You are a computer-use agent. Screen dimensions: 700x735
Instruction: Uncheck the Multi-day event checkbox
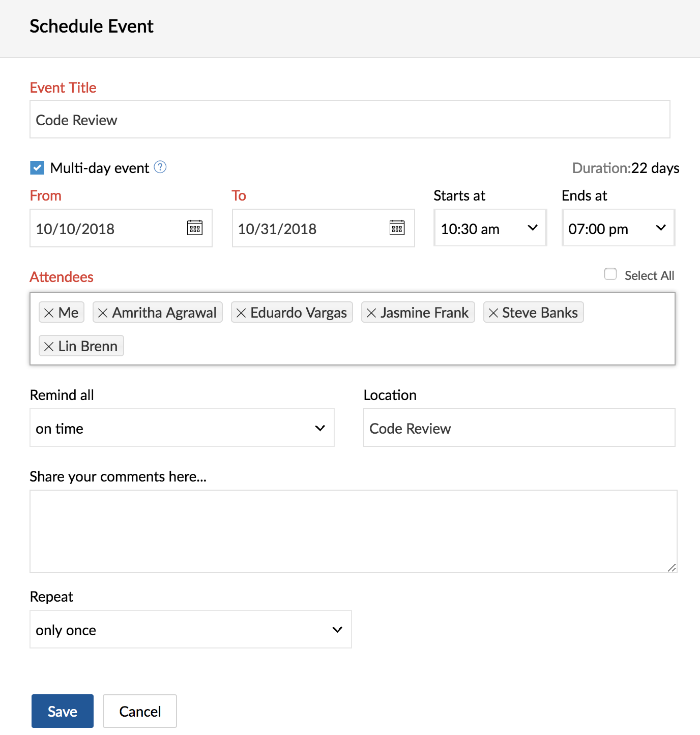(x=37, y=167)
